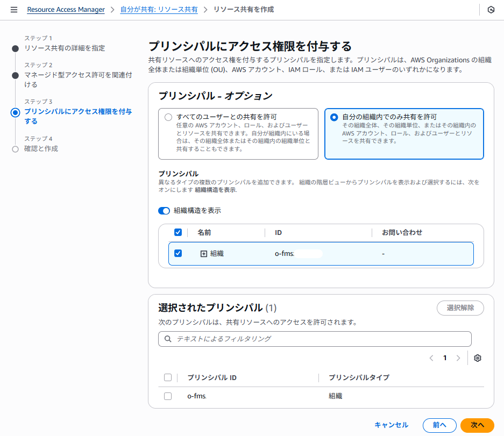
Task: Click the 選択解除 button
Action: tap(460, 308)
